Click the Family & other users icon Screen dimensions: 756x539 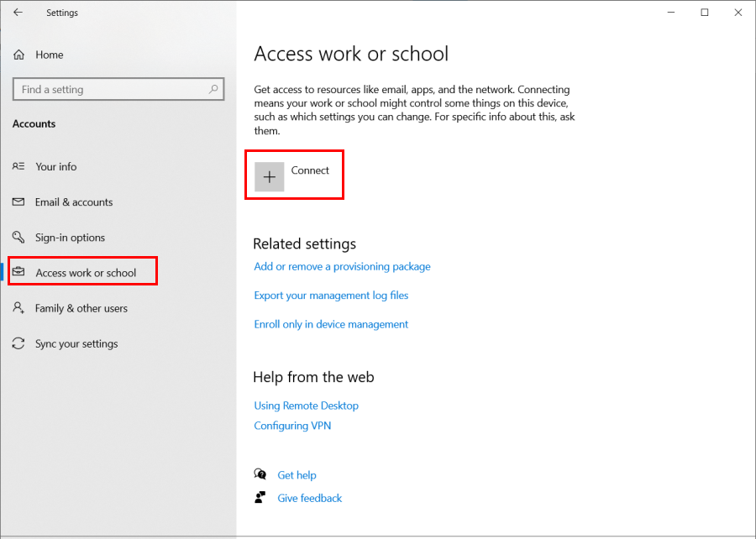click(18, 308)
